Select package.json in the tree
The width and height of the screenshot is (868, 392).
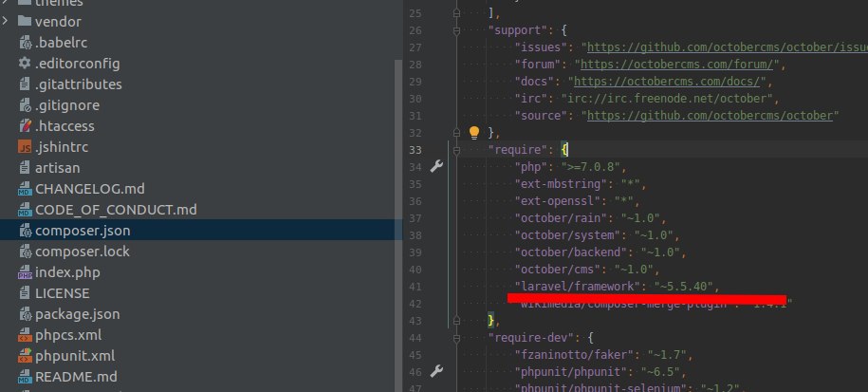click(x=78, y=314)
